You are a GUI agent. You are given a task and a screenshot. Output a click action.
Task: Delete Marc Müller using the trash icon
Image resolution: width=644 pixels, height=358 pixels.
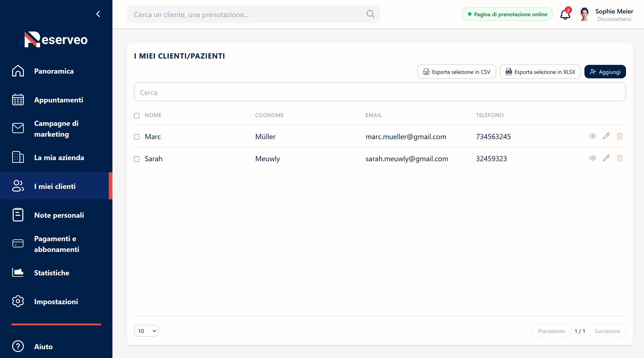[x=619, y=136]
